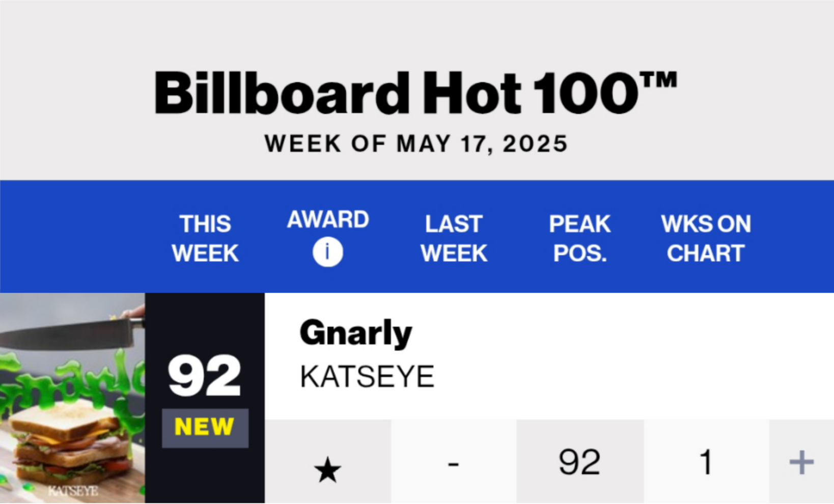The width and height of the screenshot is (834, 504).
Task: Click the weeks on chart value 1
Action: click(706, 462)
